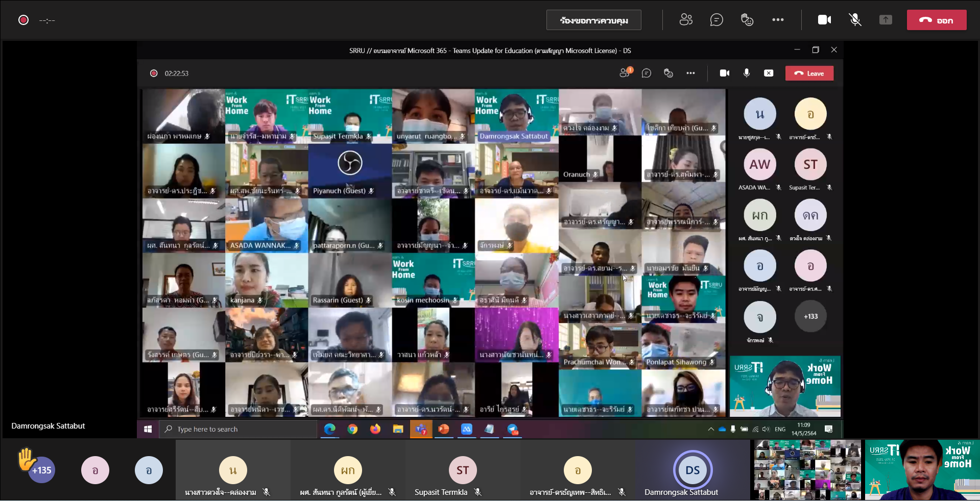Click the gallery screen thumbnail at bottom right
The height and width of the screenshot is (501, 980).
coord(807,470)
